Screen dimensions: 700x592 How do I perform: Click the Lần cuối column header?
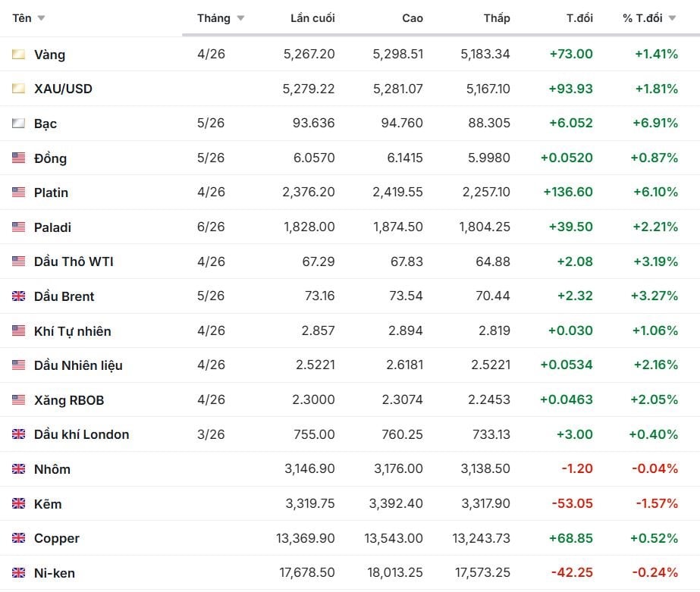[312, 18]
